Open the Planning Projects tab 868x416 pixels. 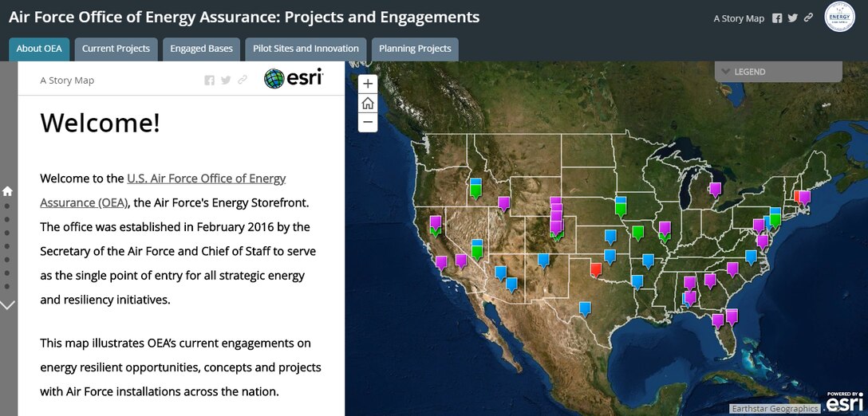click(415, 49)
